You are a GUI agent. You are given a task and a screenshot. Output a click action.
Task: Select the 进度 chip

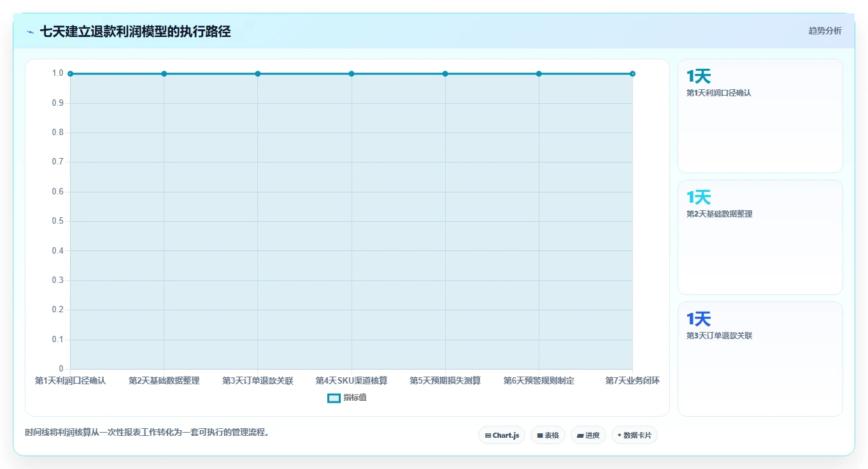(588, 435)
